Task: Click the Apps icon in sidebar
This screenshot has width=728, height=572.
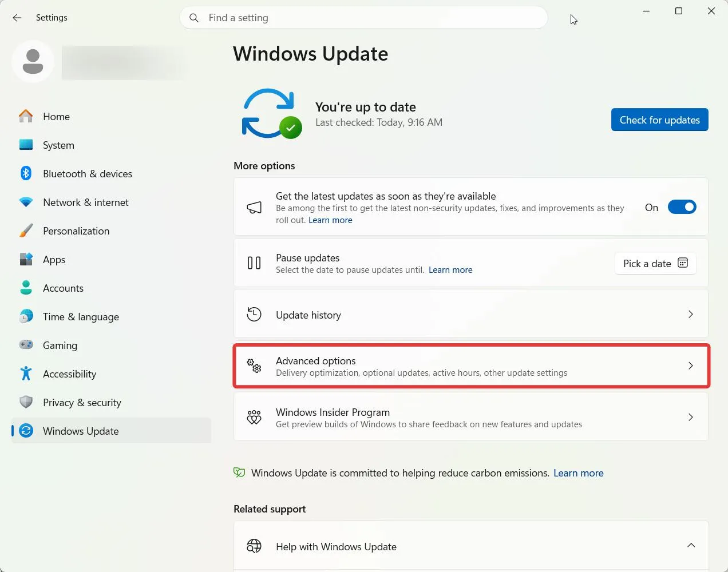Action: coord(26,259)
